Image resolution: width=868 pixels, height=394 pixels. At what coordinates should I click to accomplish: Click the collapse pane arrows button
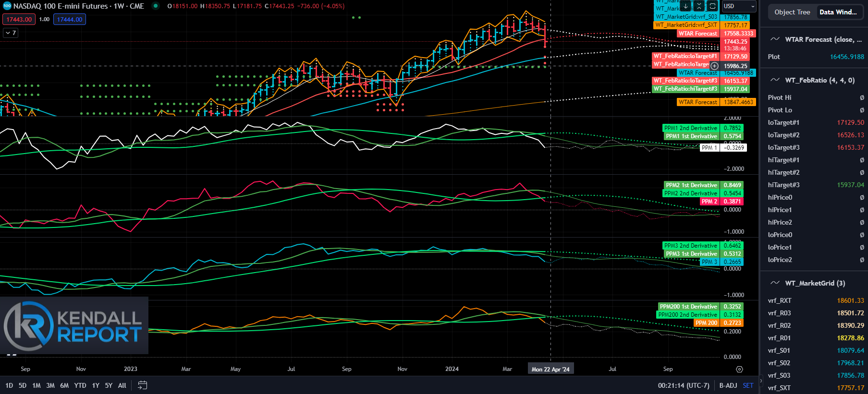click(699, 6)
